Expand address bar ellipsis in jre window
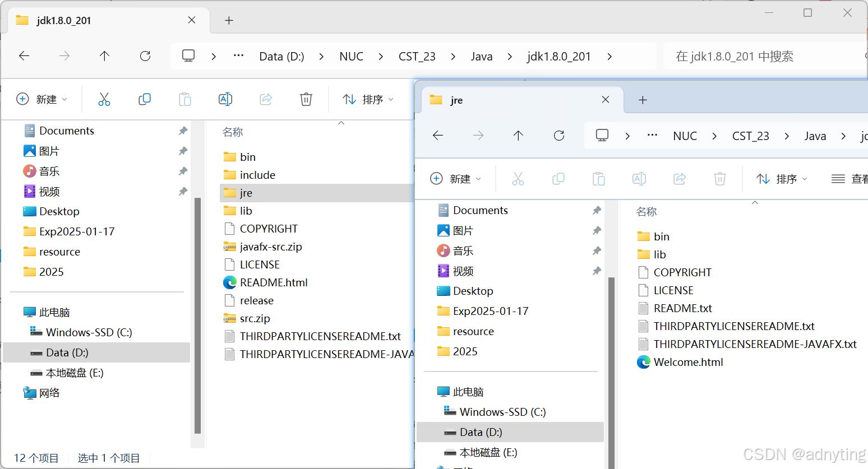868x469 pixels. pyautogui.click(x=653, y=135)
